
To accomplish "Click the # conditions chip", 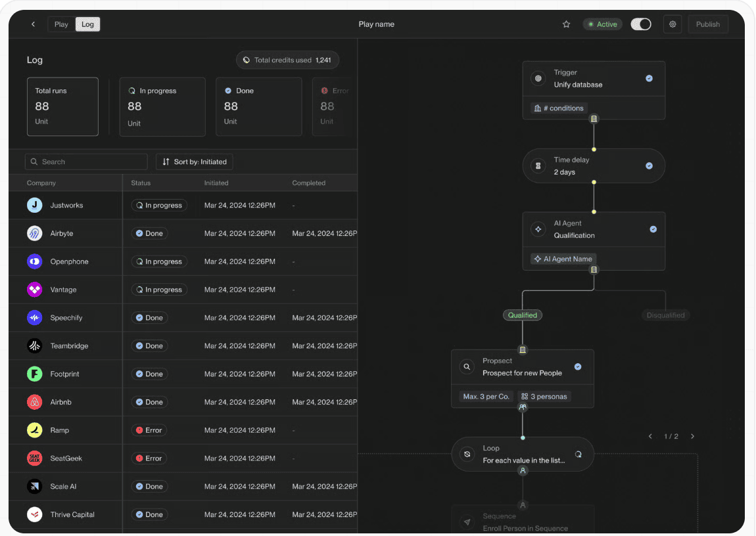I will click(x=559, y=108).
